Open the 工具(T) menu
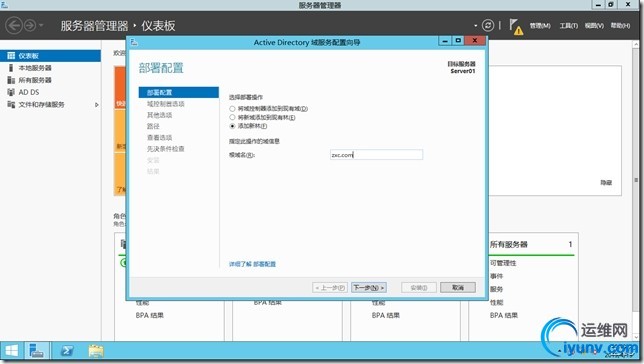This screenshot has width=644, height=364. [568, 25]
